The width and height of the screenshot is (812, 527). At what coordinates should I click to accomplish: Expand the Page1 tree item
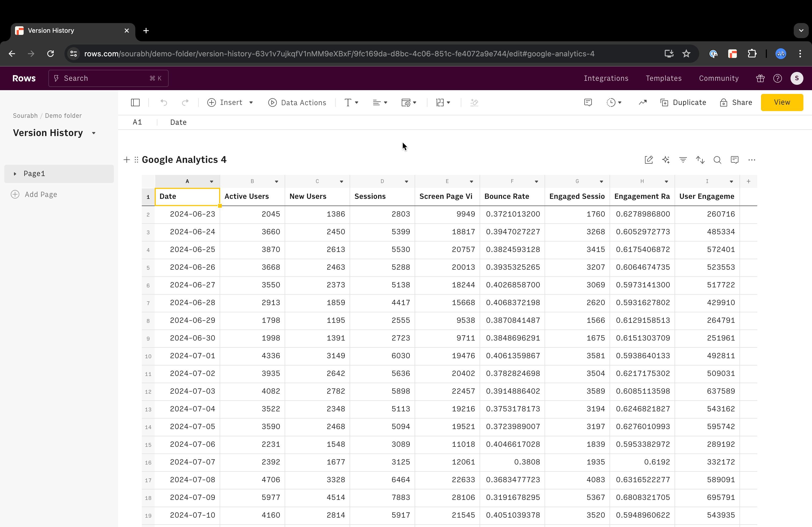click(x=15, y=173)
